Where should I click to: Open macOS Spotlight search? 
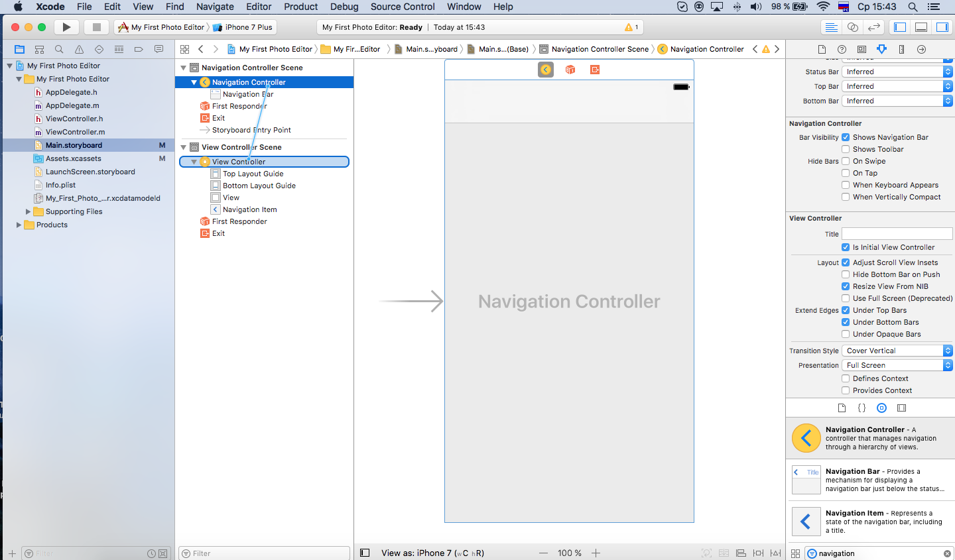coord(913,7)
